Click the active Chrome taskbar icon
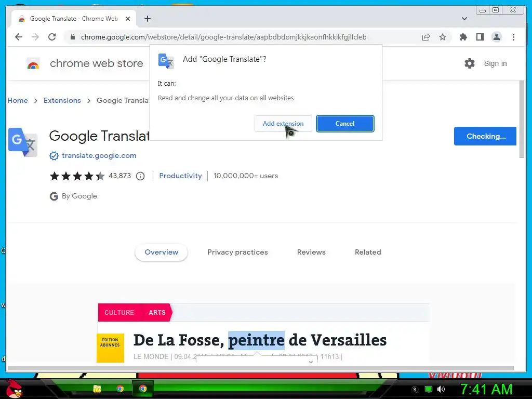532x399 pixels. pyautogui.click(x=143, y=389)
